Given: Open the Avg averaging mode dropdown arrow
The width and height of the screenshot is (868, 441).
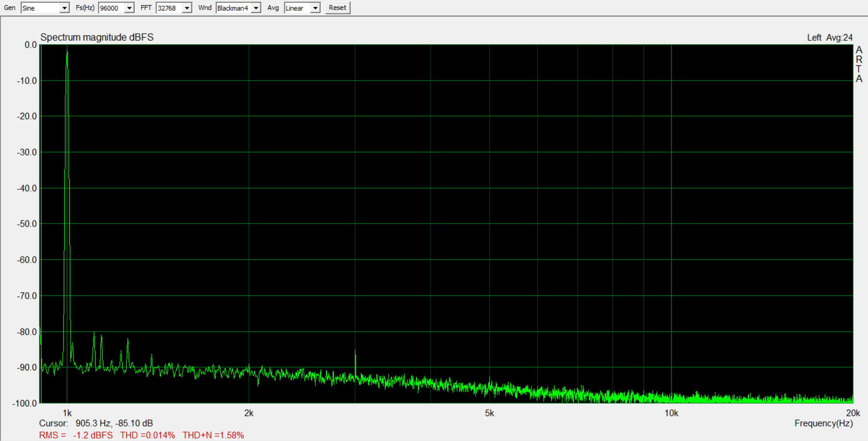Looking at the screenshot, I should pos(315,8).
